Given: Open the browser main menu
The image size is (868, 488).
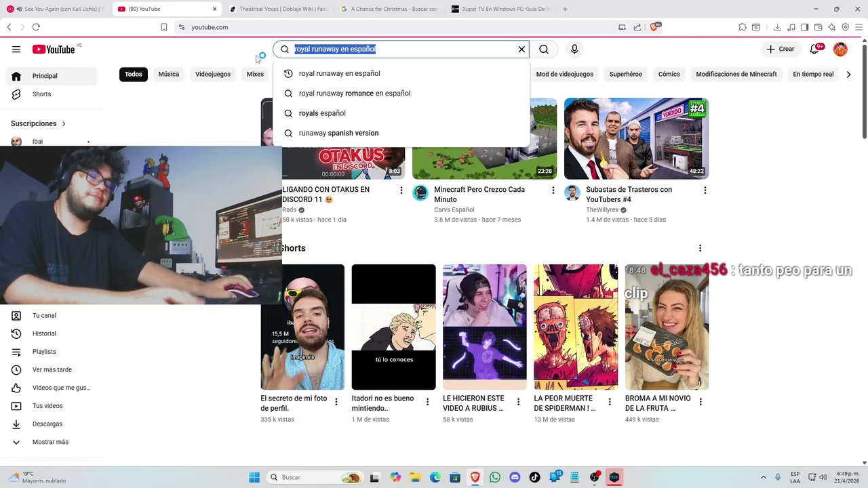Looking at the screenshot, I should pos(859,27).
